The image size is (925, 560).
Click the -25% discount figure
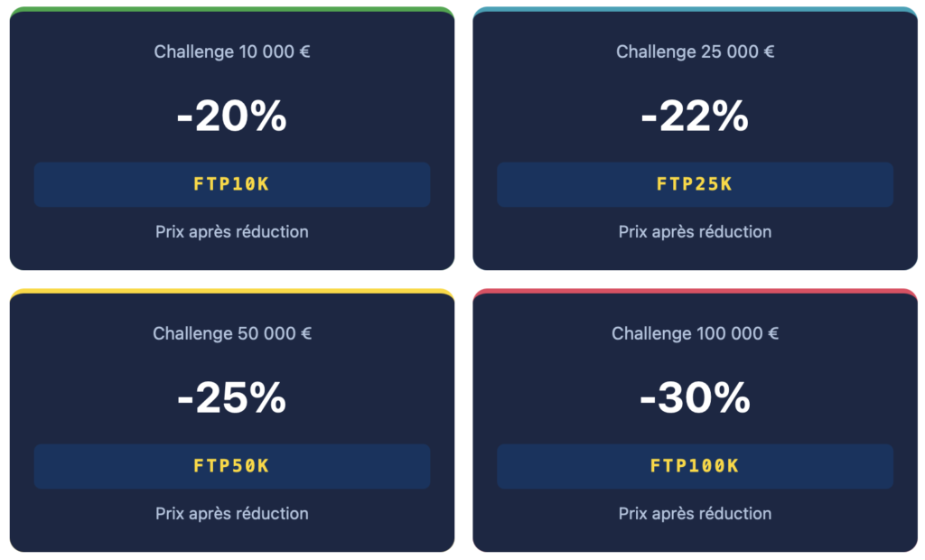coord(232,398)
